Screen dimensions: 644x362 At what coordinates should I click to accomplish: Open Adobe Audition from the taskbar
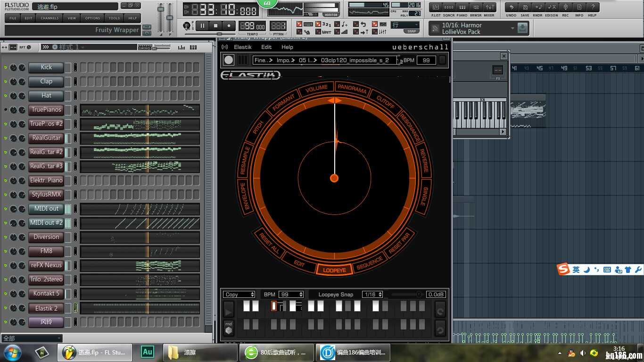[148, 352]
